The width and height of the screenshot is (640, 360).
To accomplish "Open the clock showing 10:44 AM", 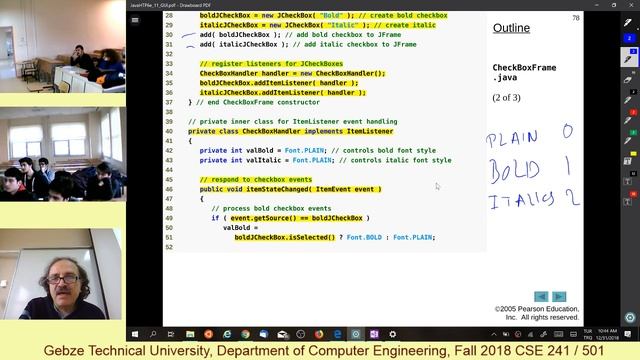I will click(607, 334).
